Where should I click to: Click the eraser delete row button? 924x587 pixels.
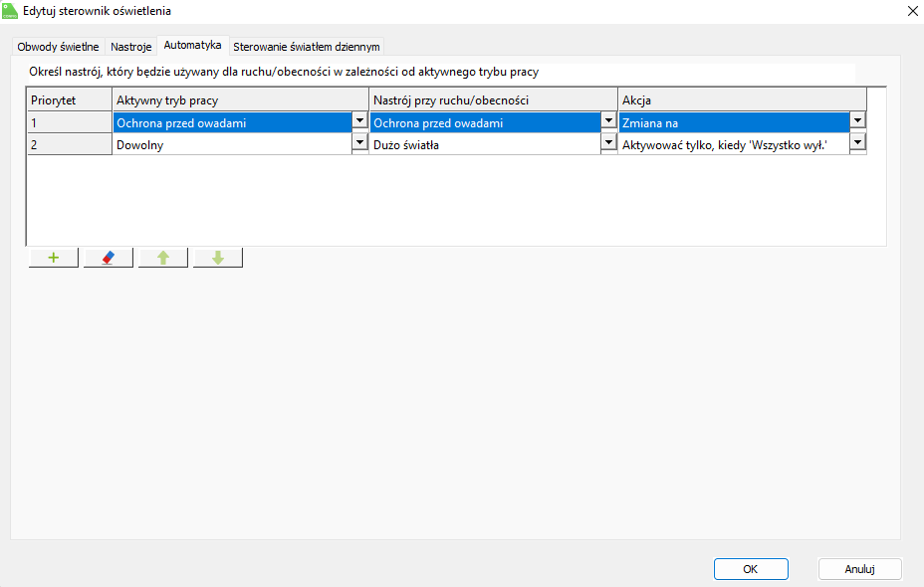pyautogui.click(x=109, y=258)
